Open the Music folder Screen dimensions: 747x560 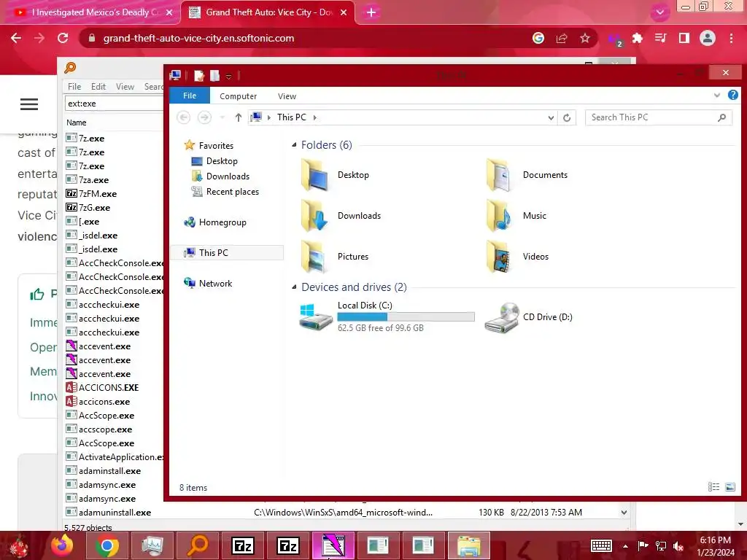click(516, 216)
